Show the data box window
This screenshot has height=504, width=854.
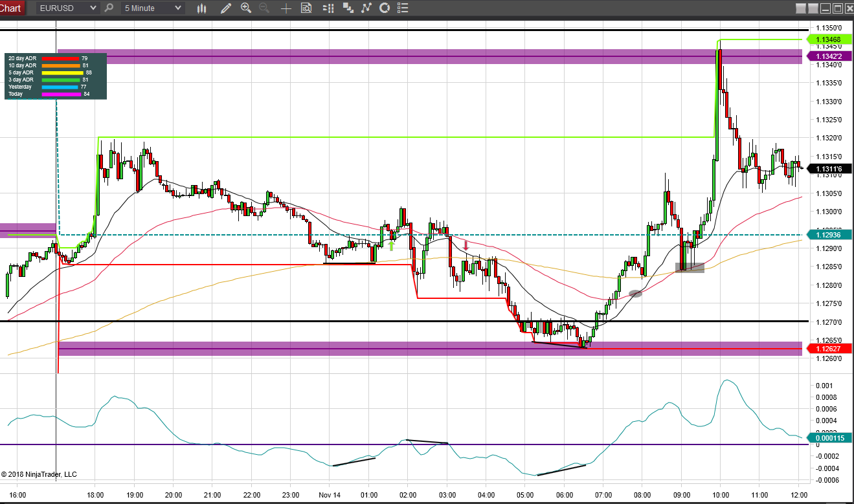[x=306, y=8]
